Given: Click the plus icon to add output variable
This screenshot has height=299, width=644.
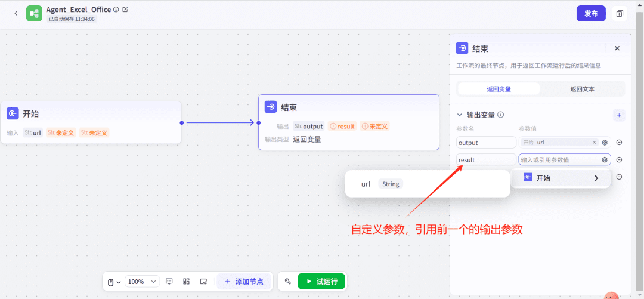Looking at the screenshot, I should (619, 115).
